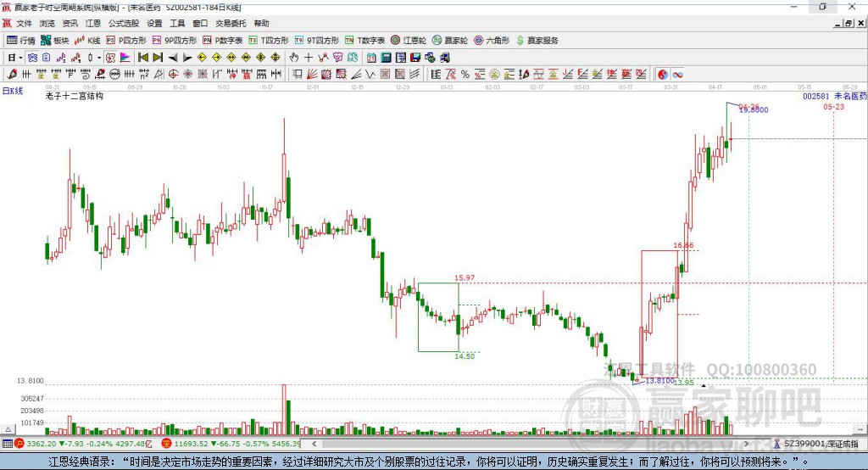Viewport: 868px width, 470px height.
Task: Select the n² number tool icon
Action: coord(143,75)
